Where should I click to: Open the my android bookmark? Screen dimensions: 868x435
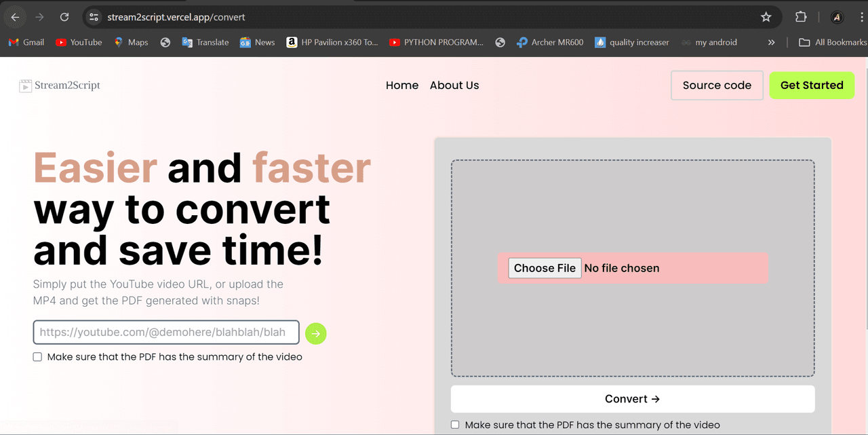coord(709,42)
